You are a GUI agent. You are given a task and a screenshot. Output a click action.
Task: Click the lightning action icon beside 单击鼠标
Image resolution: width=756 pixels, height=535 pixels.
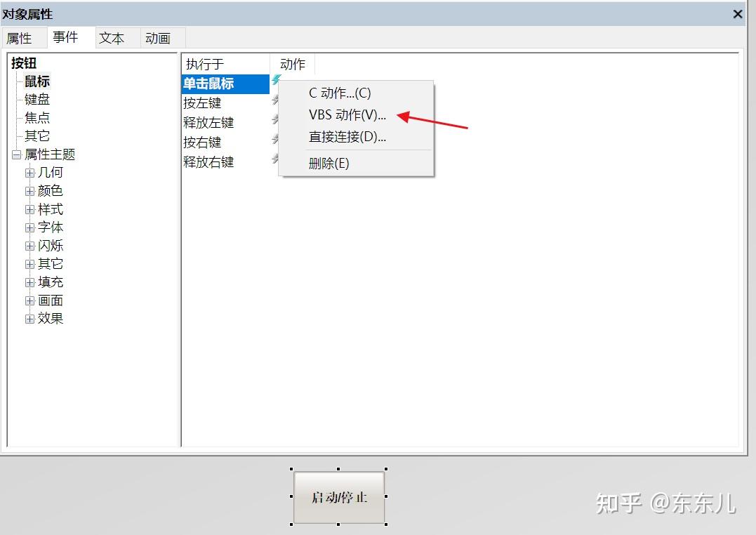click(275, 81)
